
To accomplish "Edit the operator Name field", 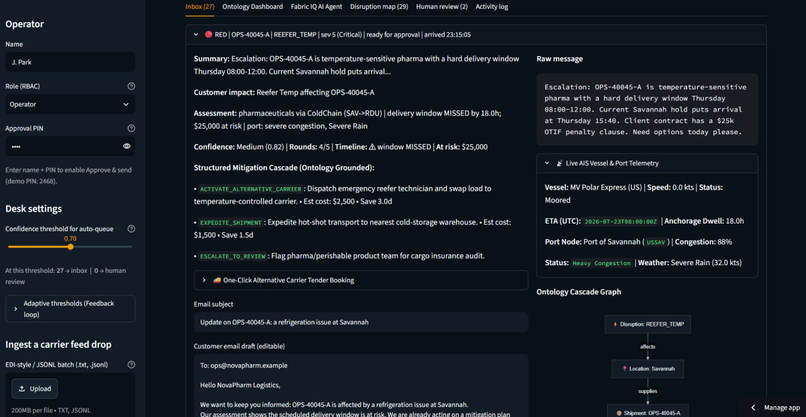I will coord(70,62).
